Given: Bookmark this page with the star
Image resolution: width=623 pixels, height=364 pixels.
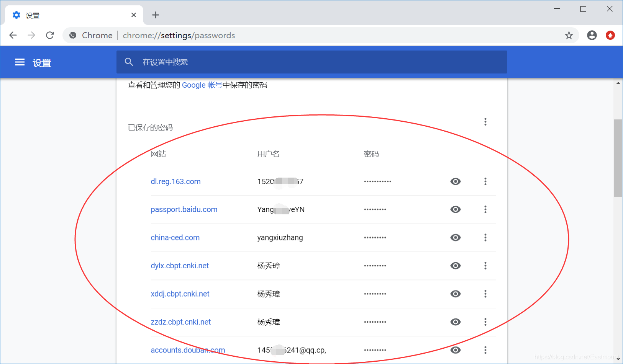Looking at the screenshot, I should [x=569, y=35].
